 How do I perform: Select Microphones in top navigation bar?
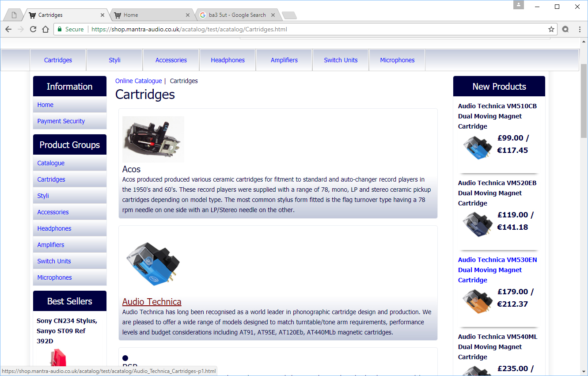tap(397, 60)
